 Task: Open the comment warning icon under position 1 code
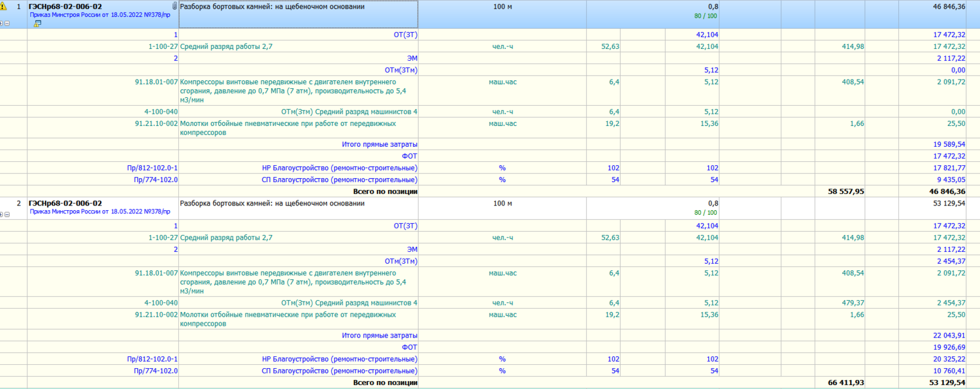(37, 23)
